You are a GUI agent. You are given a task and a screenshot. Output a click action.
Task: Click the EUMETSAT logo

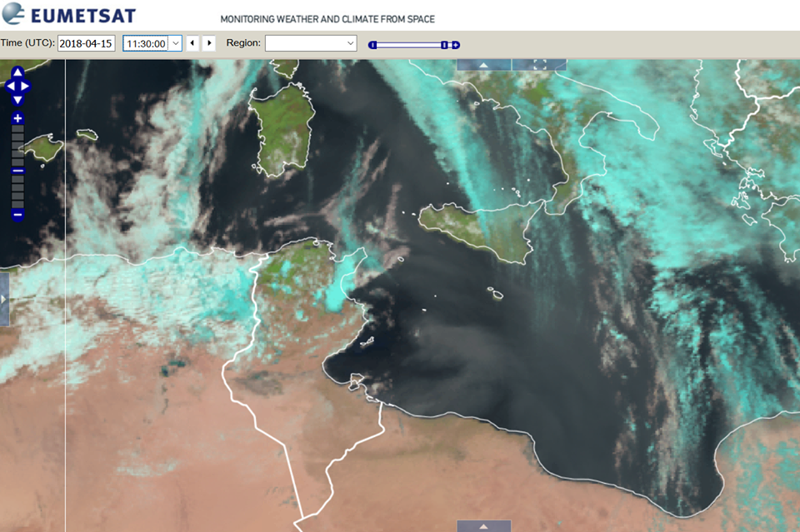point(69,15)
